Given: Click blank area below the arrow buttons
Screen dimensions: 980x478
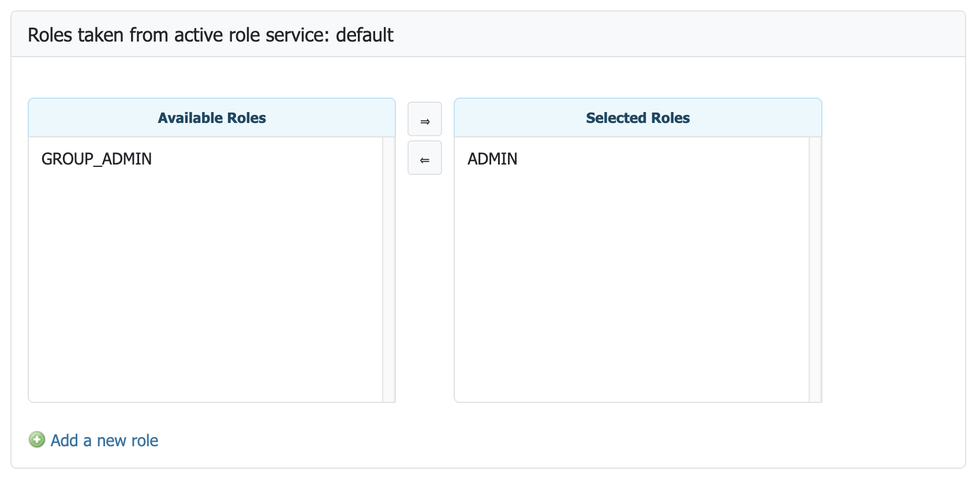Looking at the screenshot, I should [425, 289].
